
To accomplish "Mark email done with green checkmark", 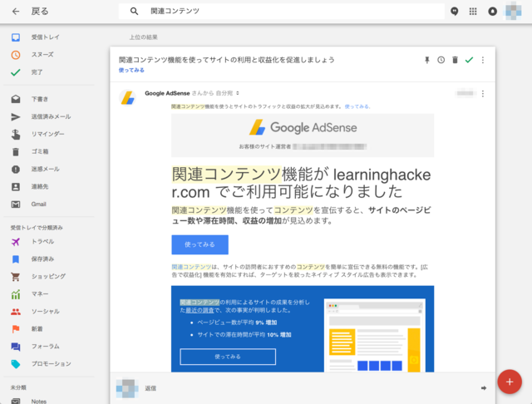I will [469, 60].
